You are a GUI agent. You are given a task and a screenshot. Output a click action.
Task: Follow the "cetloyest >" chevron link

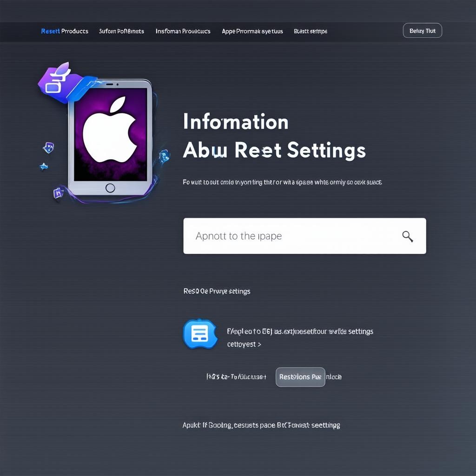244,344
